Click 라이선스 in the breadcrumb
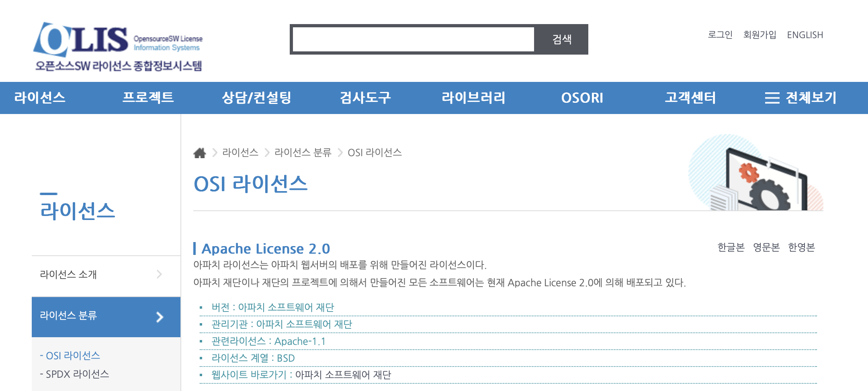Image resolution: width=868 pixels, height=391 pixels. 240,153
